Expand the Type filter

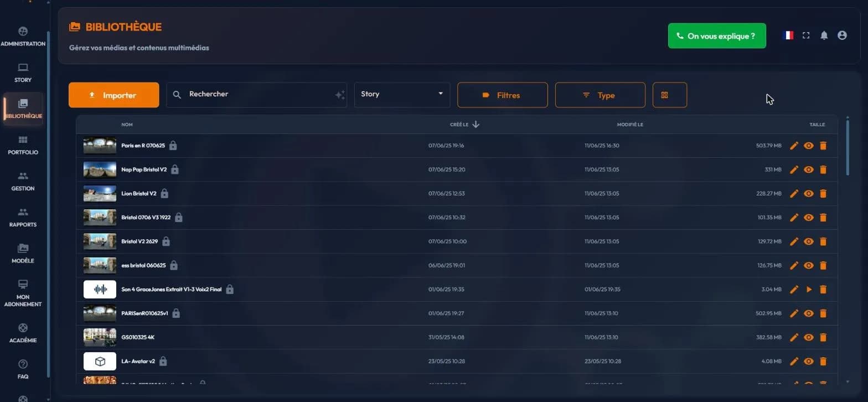pyautogui.click(x=600, y=95)
